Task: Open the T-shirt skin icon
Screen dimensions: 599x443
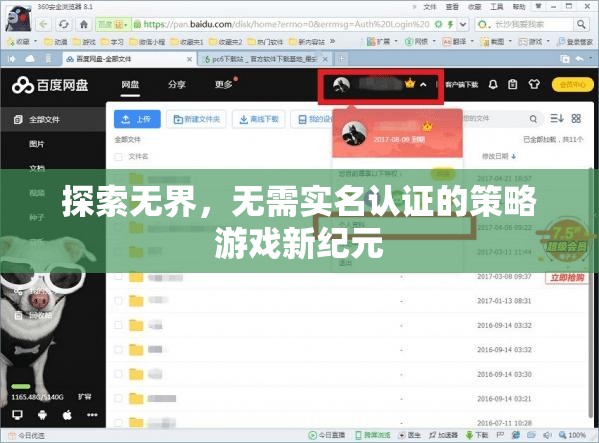Action: pos(534,84)
